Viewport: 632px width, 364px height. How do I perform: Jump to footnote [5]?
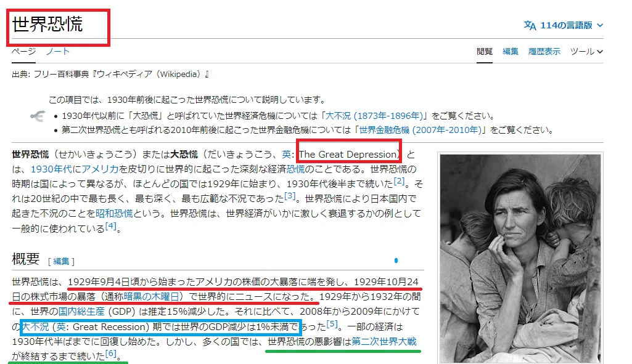[332, 324]
